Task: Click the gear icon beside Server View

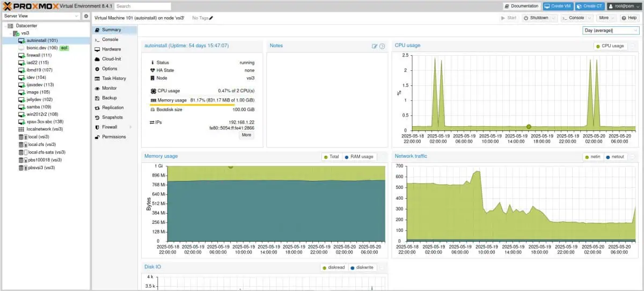Action: [86, 16]
